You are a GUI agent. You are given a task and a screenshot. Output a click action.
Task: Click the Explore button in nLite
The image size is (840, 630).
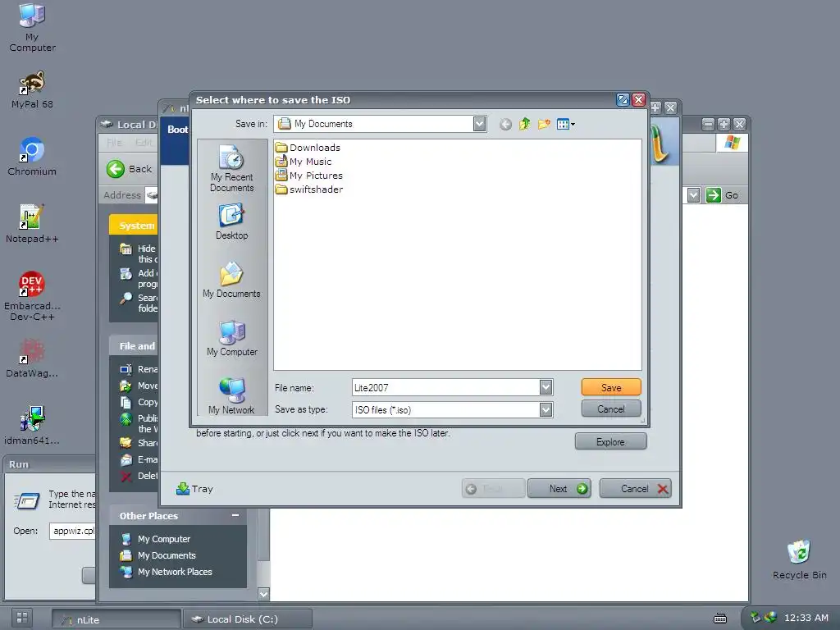pos(610,442)
